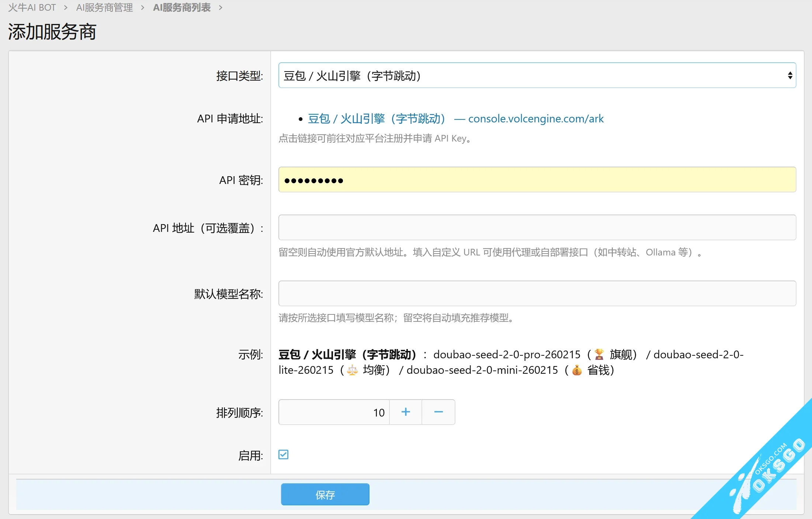Open the 接口类型 dropdown selector
The width and height of the screenshot is (812, 519).
click(531, 76)
